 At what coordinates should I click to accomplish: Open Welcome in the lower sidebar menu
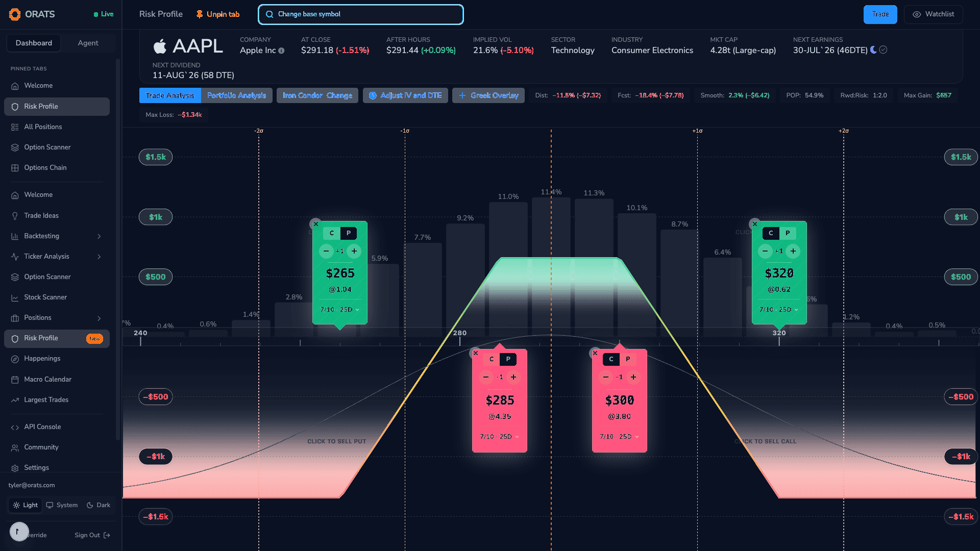pos(57,195)
